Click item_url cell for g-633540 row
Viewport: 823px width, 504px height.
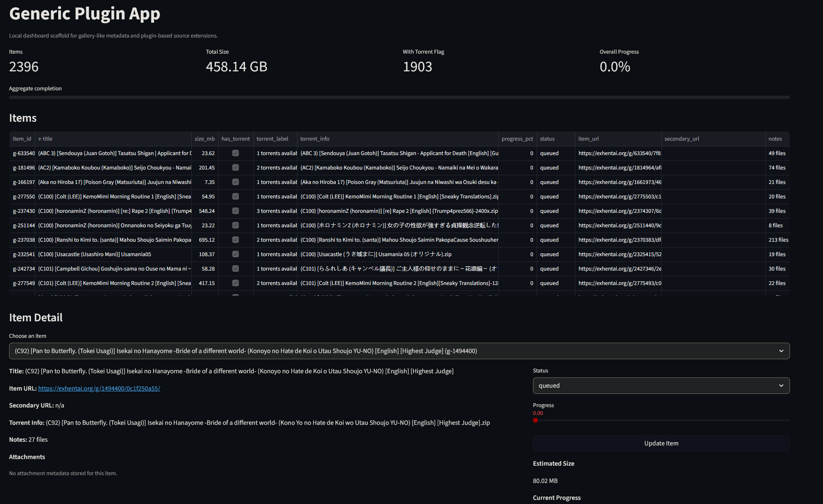point(619,153)
